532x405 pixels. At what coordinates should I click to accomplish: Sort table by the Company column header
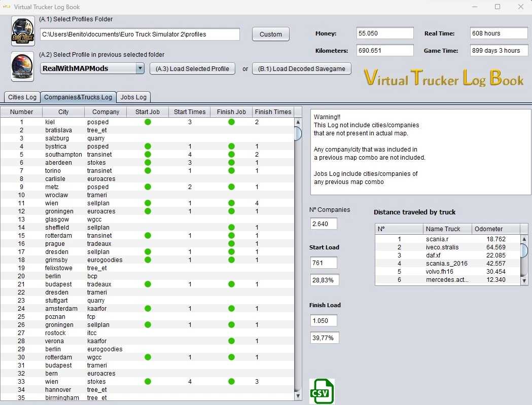pos(106,112)
